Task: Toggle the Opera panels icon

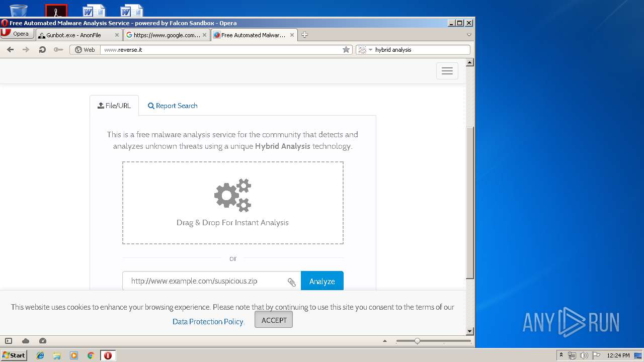Action: [9, 341]
